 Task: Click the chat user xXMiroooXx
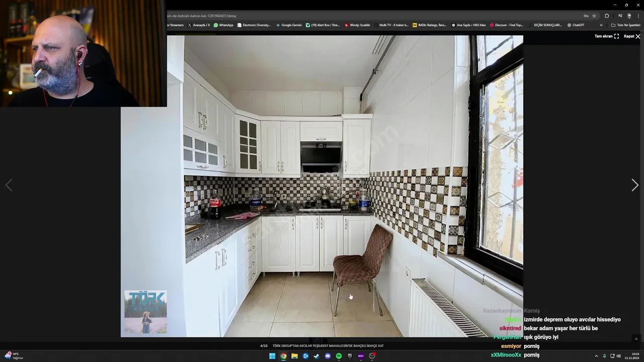click(x=506, y=355)
